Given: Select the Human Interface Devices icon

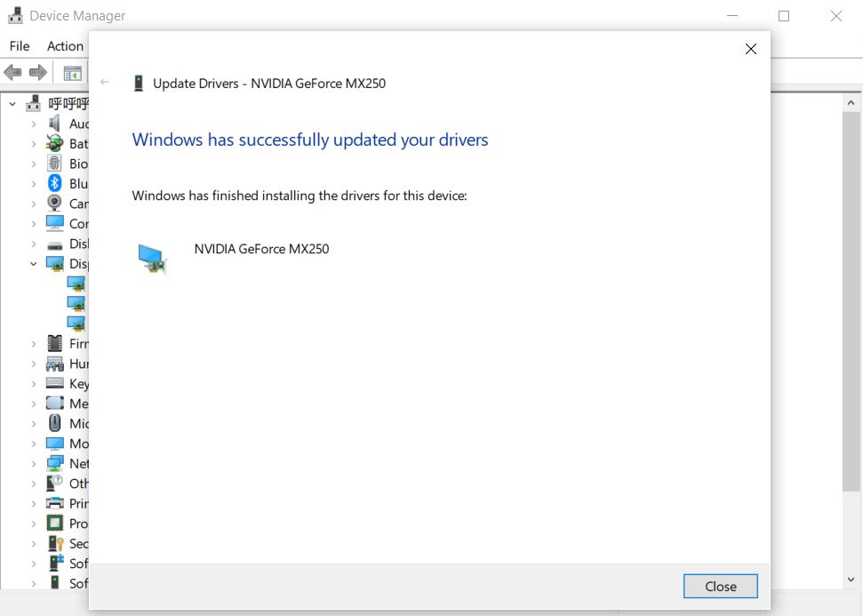Looking at the screenshot, I should tap(54, 364).
